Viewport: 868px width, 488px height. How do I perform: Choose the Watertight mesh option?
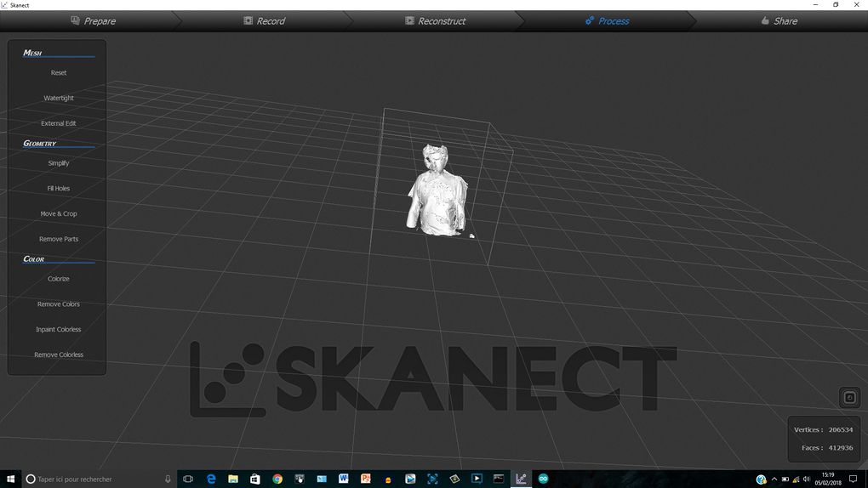[x=59, y=99]
